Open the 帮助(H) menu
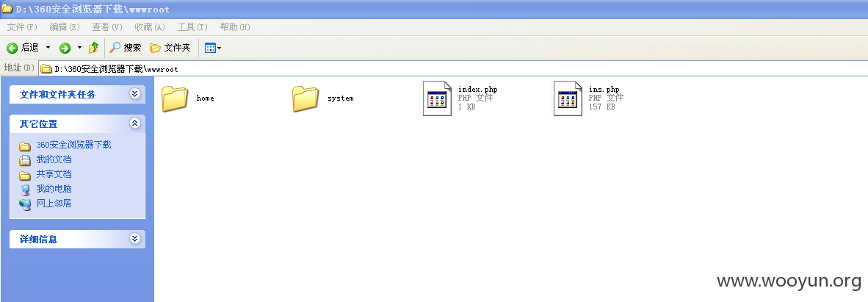This screenshot has height=302, width=868. (235, 27)
